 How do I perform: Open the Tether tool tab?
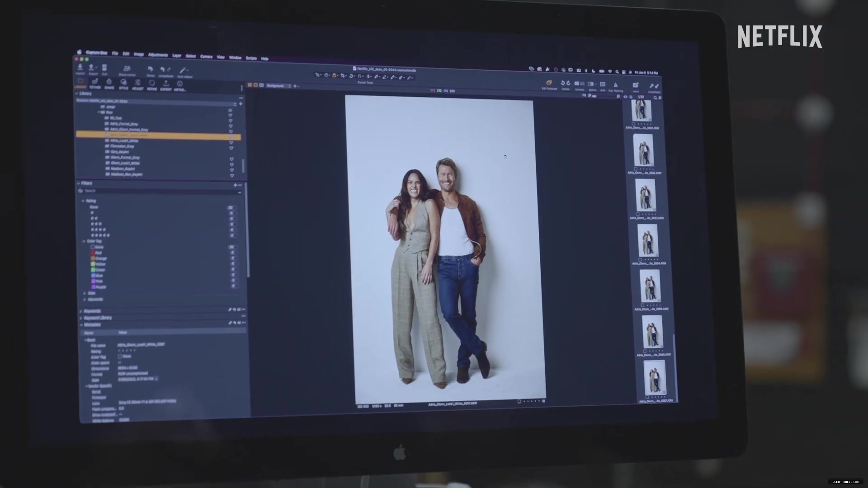tap(95, 83)
